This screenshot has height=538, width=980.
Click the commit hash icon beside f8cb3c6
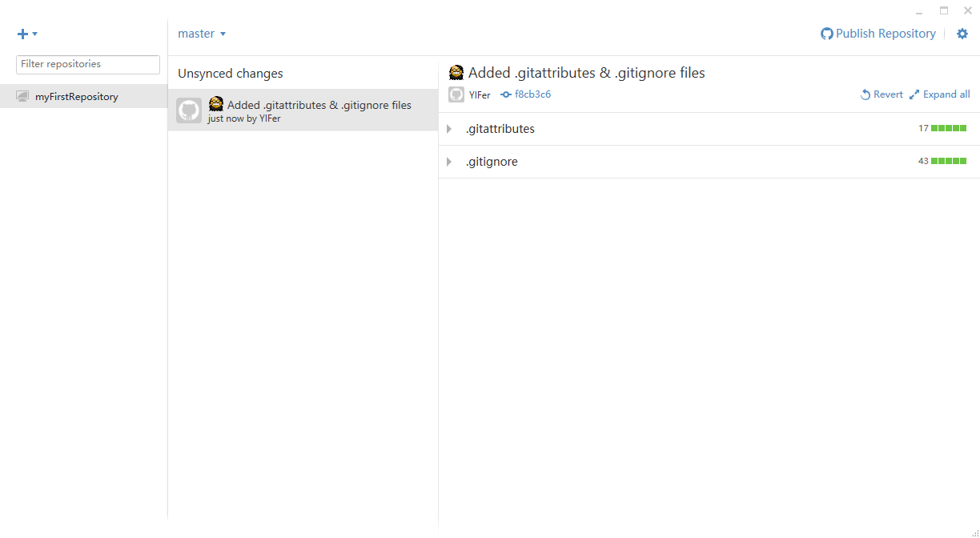point(506,94)
